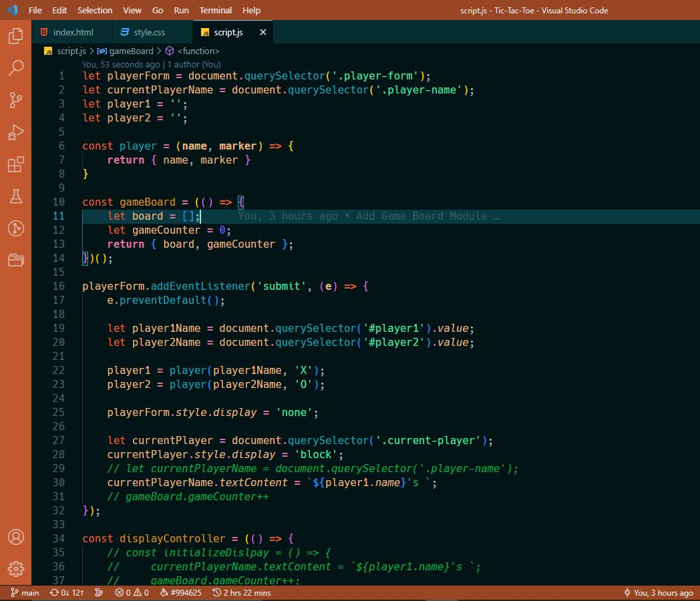Click 'currentPlayerName' on line 2
This screenshot has width=700, height=601.
coord(160,89)
